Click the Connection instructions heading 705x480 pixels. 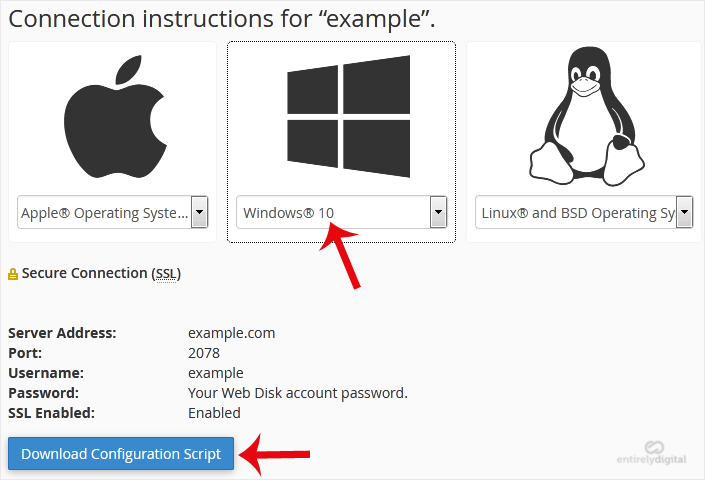click(x=222, y=19)
